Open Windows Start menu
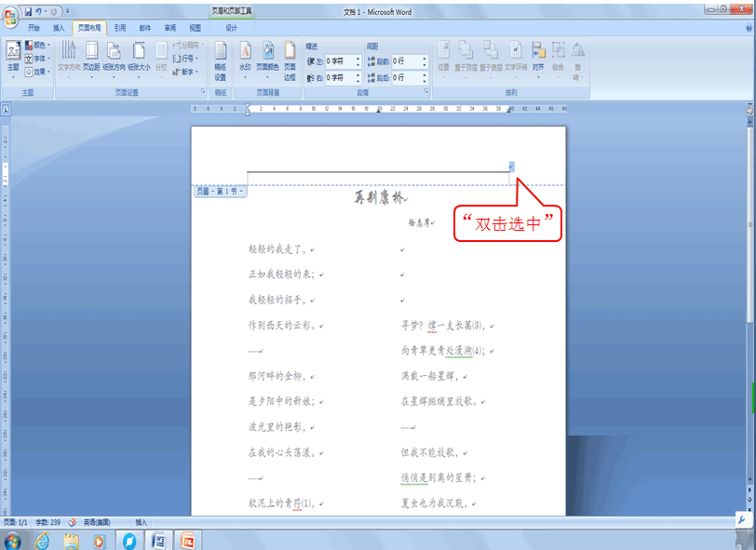756x550 pixels. click(13, 542)
